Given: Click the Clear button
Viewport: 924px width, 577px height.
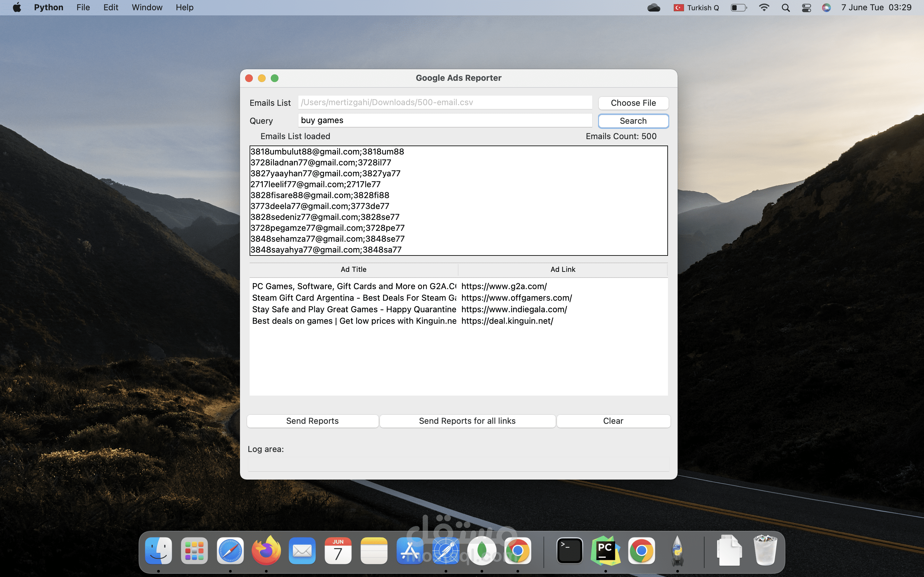Looking at the screenshot, I should 613,421.
